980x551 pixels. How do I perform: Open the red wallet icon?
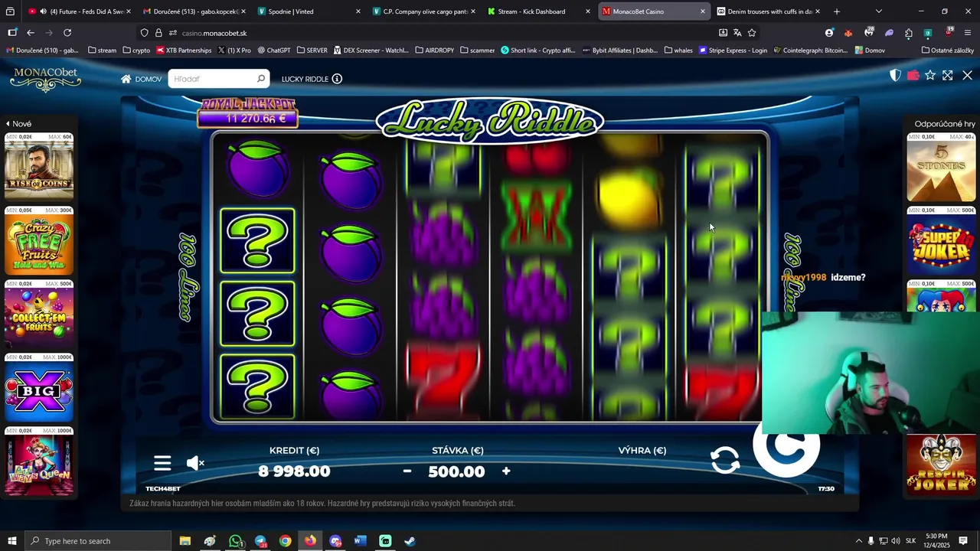pyautogui.click(x=913, y=75)
